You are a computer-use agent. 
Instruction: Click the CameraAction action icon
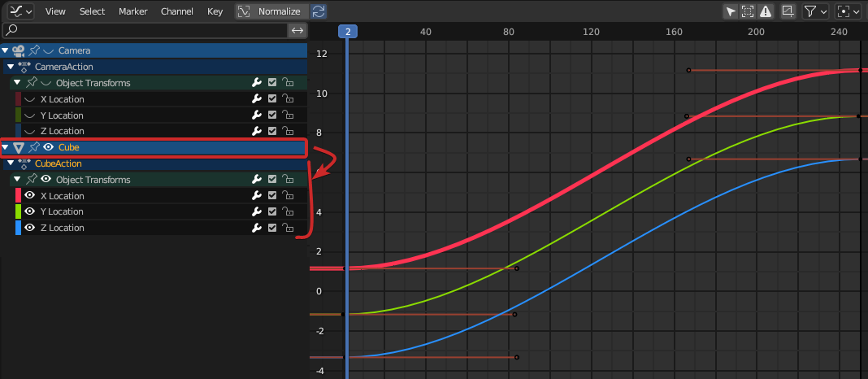pos(24,67)
